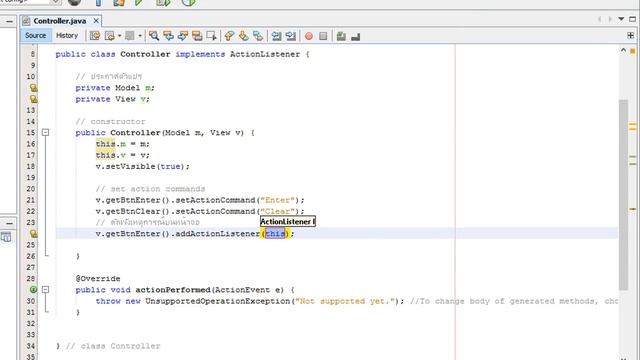Image resolution: width=640 pixels, height=360 pixels.
Task: Click the hint bulb beside 'private View v'
Action: coord(33,99)
